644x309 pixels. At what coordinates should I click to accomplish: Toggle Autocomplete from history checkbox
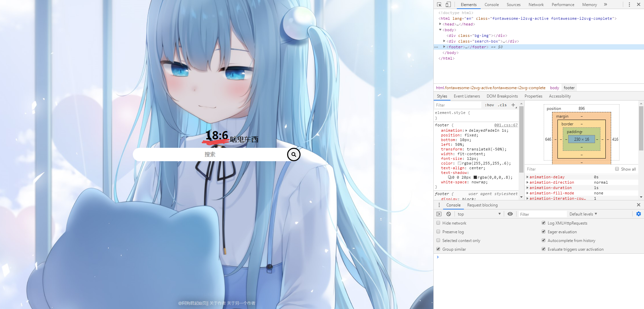coord(544,240)
